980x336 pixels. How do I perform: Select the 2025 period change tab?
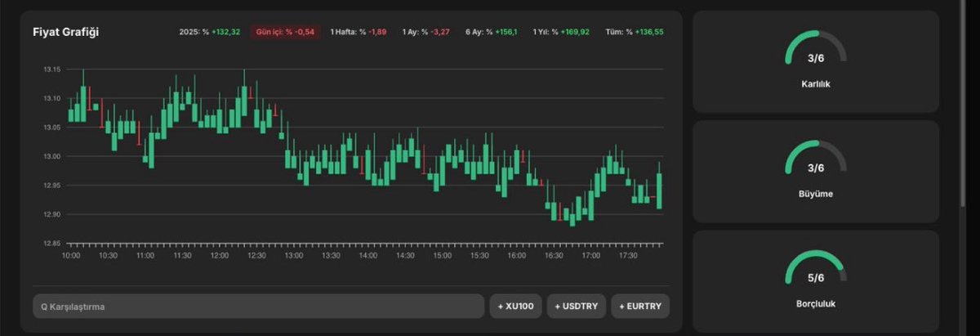point(210,32)
